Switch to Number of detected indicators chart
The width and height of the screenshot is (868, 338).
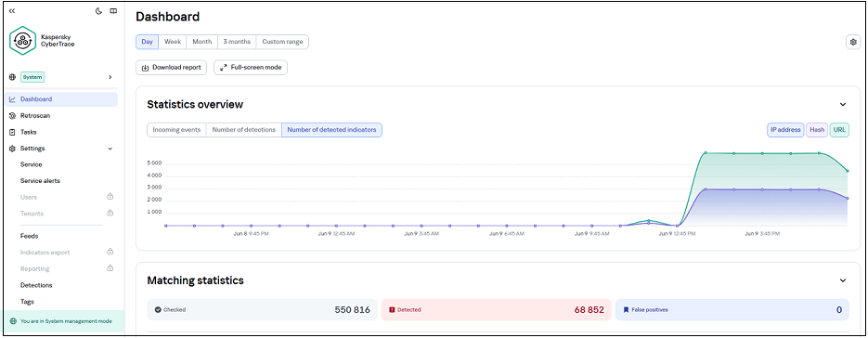pos(331,130)
